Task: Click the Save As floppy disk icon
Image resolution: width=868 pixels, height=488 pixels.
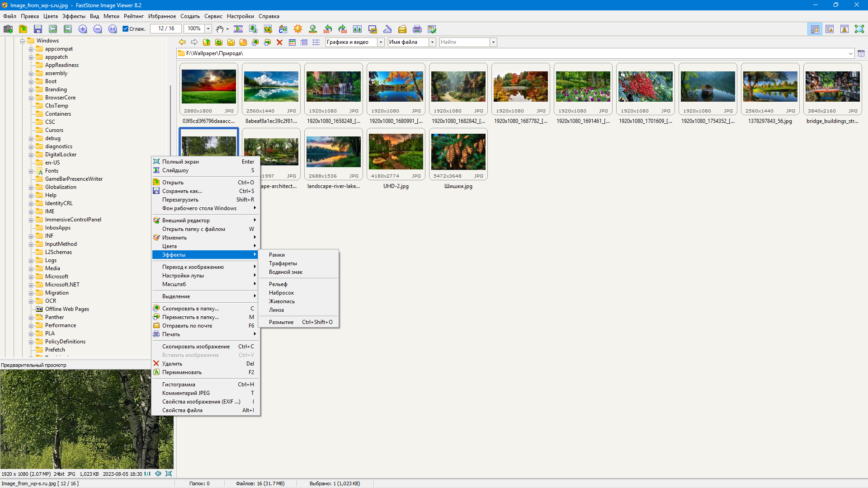Action: [x=38, y=29]
